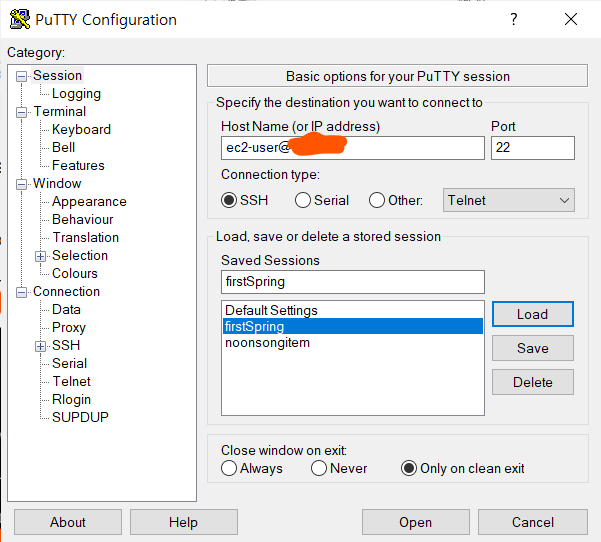Viewport: 601px width, 542px height.
Task: Select noonsongitem in saved sessions list
Action: tap(352, 342)
